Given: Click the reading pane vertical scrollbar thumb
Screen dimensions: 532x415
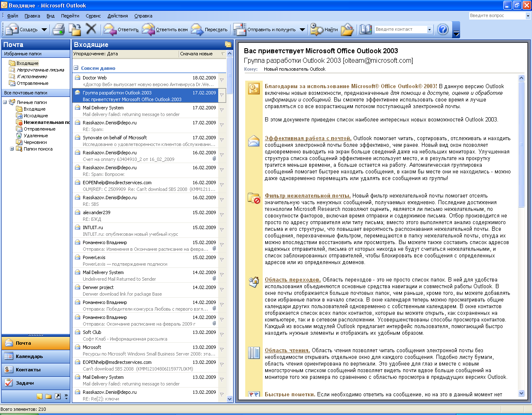Looking at the screenshot, I should [522, 144].
